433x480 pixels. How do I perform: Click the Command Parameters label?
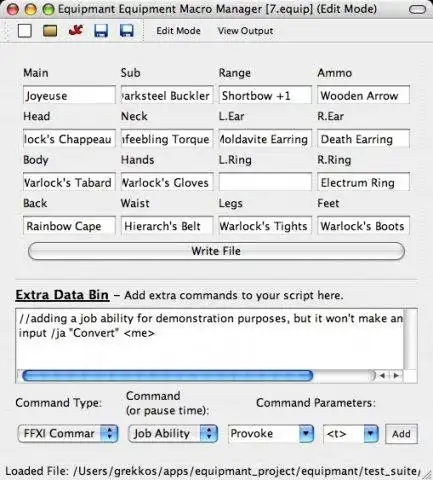(316, 403)
